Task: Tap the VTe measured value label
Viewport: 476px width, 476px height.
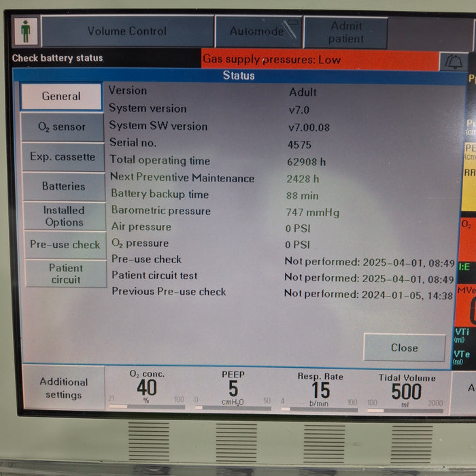Action: pos(462,354)
